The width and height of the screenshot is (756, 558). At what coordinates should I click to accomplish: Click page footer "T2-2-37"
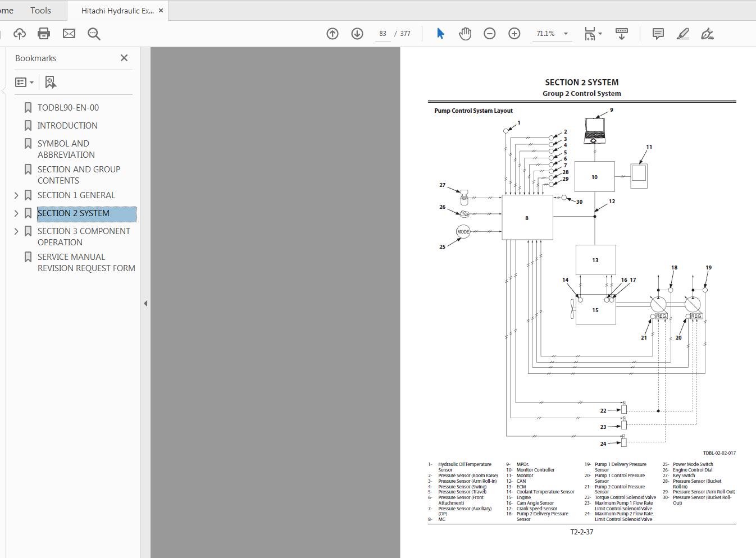pyautogui.click(x=582, y=532)
